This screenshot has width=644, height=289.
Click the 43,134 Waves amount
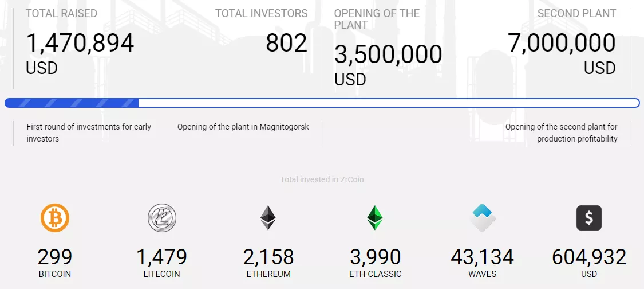pos(483,257)
